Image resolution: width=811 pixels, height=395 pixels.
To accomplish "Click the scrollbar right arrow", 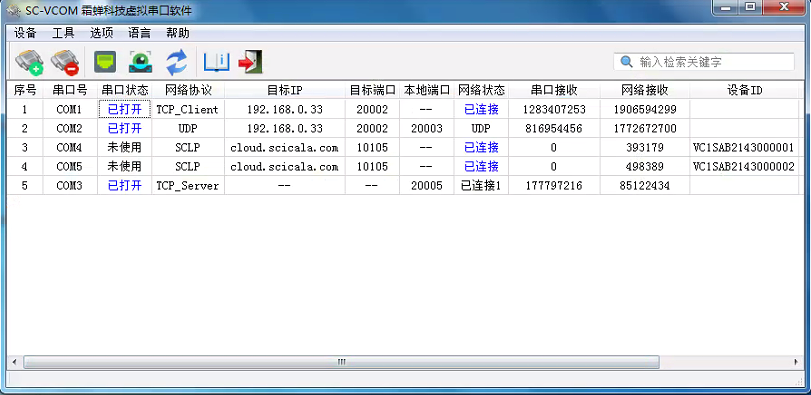I will click(797, 362).
